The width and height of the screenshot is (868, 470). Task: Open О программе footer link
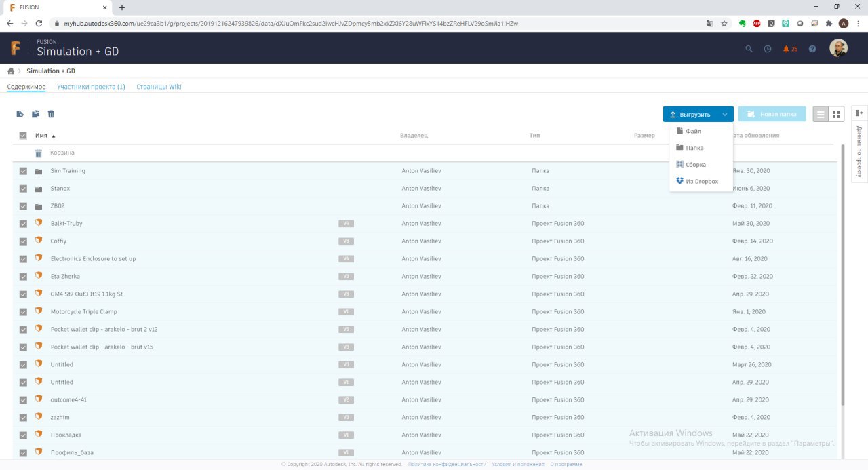(566, 465)
